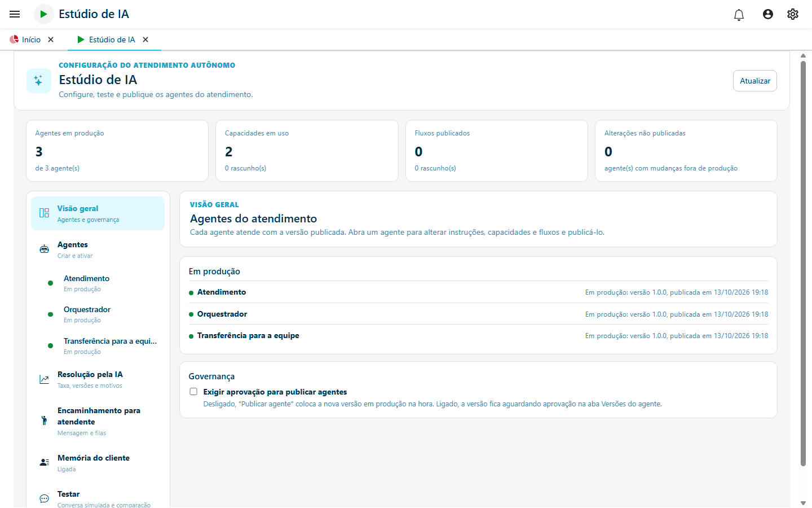Click the Testar chat bubble icon

[x=44, y=498]
